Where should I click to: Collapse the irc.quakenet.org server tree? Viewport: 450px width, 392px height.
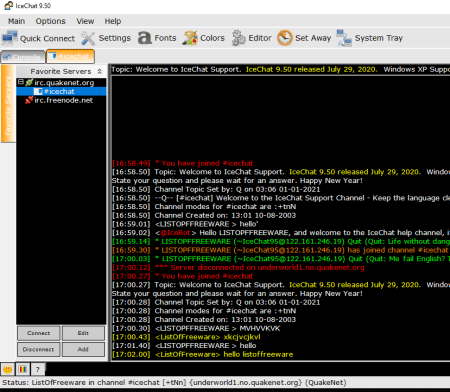pyautogui.click(x=21, y=82)
